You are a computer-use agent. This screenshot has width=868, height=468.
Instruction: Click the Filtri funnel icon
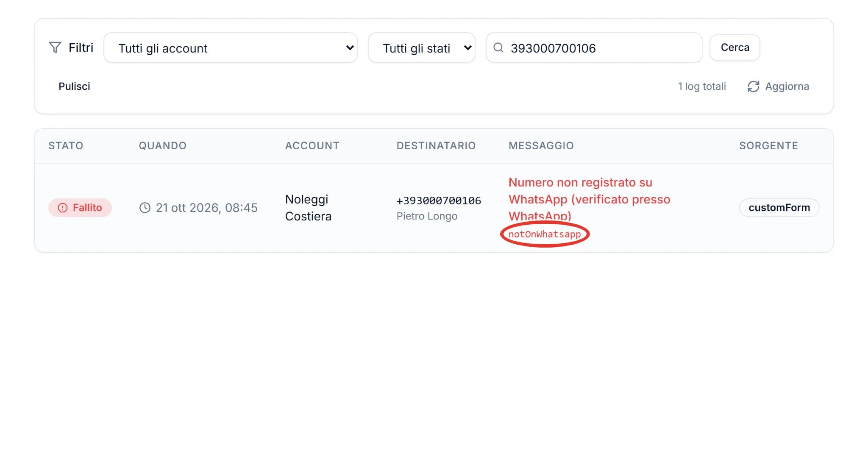click(55, 47)
